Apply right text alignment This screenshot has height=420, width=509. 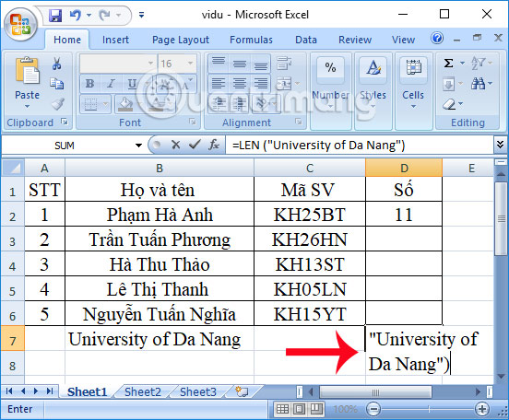pyautogui.click(x=261, y=83)
